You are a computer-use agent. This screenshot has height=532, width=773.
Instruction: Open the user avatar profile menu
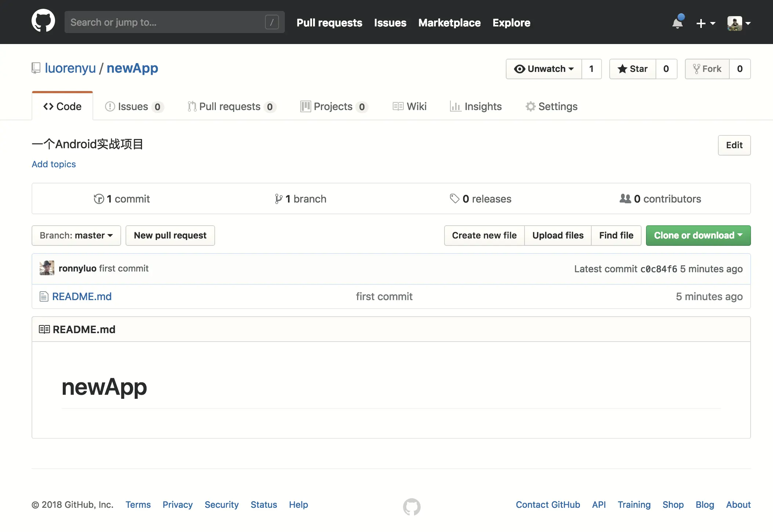pos(738,23)
